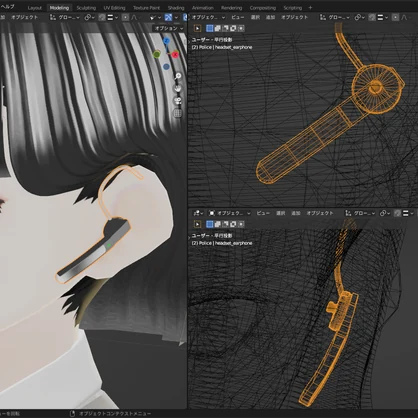
Task: Open オブジェク.. mode dropdown in bottom-right viewport
Action: 229,213
